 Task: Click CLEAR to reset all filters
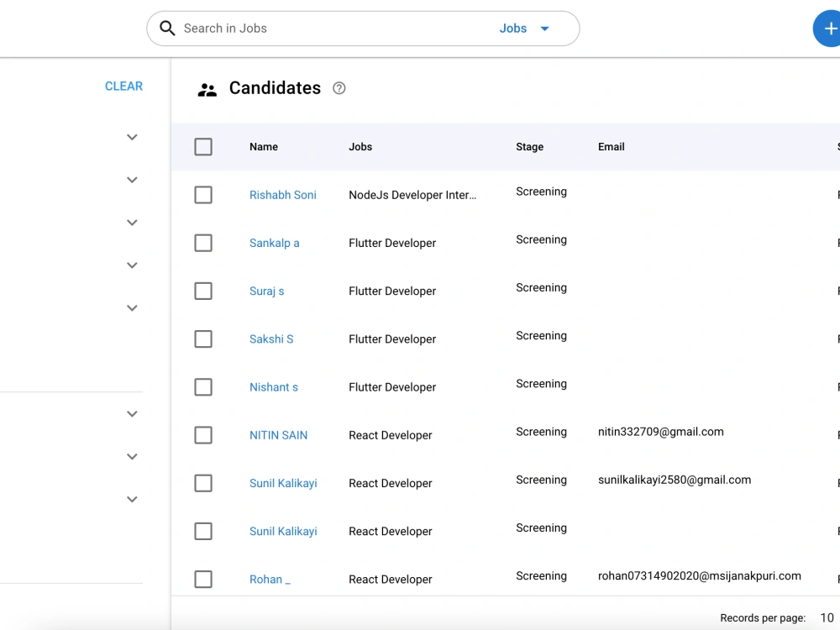tap(123, 86)
